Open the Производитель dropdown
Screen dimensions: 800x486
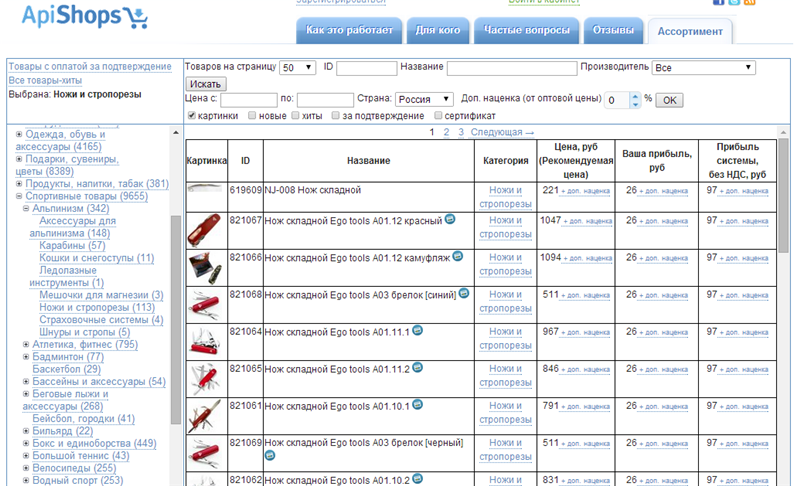[x=703, y=68]
